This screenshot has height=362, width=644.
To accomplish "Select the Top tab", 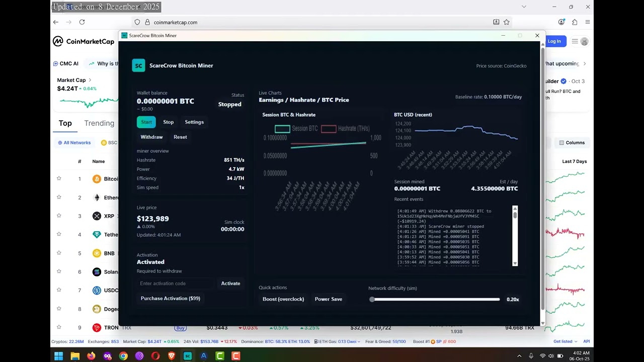I will point(65,123).
